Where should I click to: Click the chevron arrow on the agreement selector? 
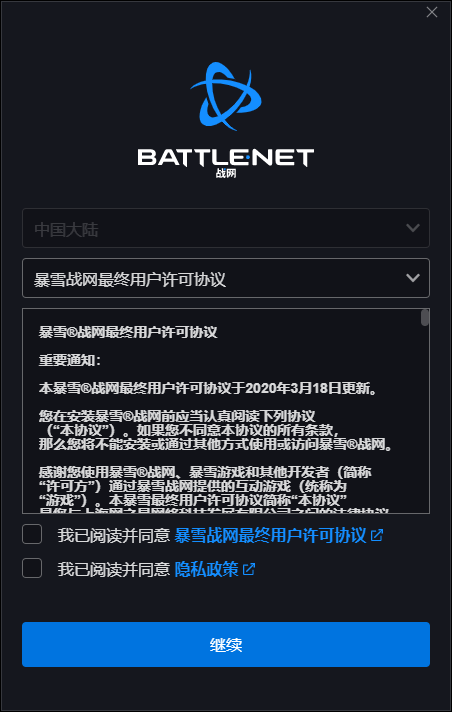(x=412, y=277)
